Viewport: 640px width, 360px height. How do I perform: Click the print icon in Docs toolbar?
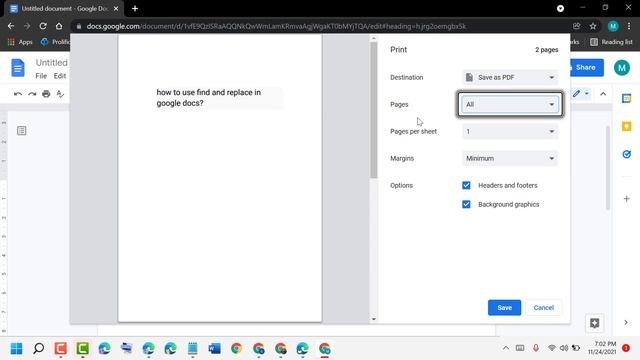(46, 94)
